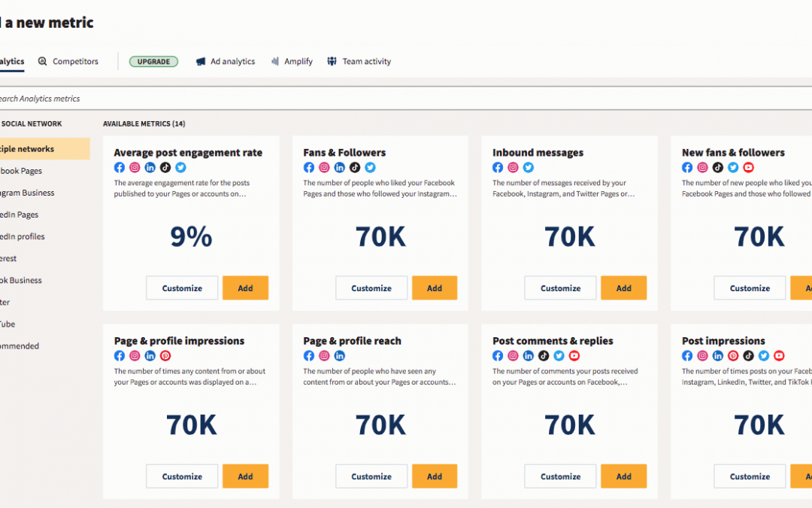
Task: Select Facebook Pages network filter
Action: [21, 171]
